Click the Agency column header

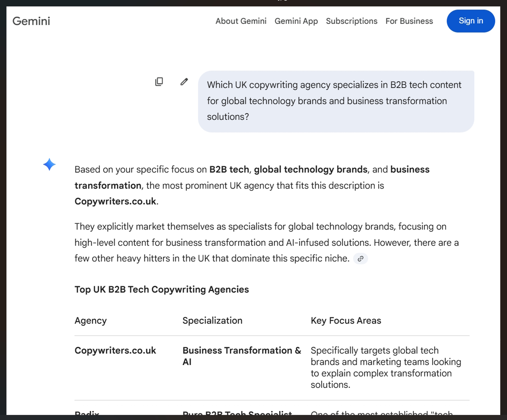click(91, 321)
